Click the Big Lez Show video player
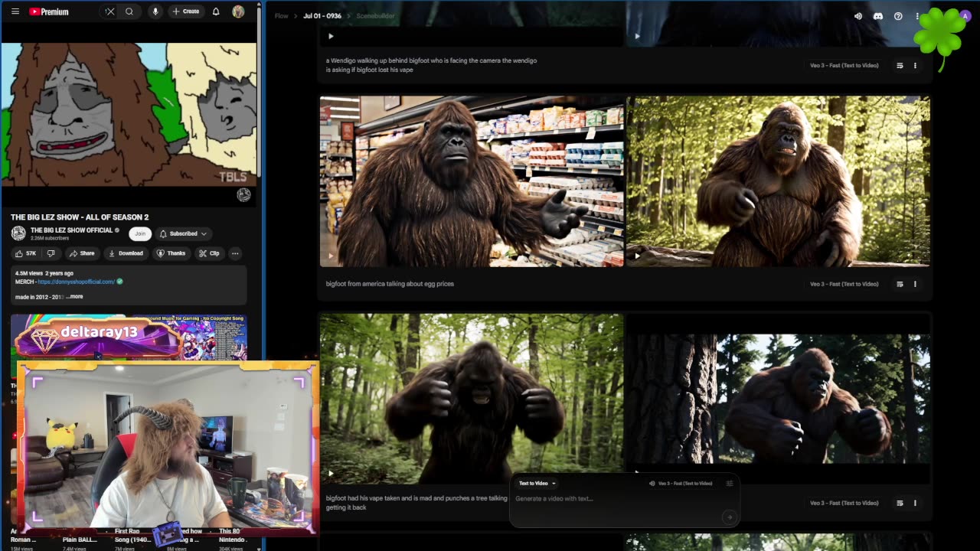The height and width of the screenshot is (551, 980). (x=129, y=114)
